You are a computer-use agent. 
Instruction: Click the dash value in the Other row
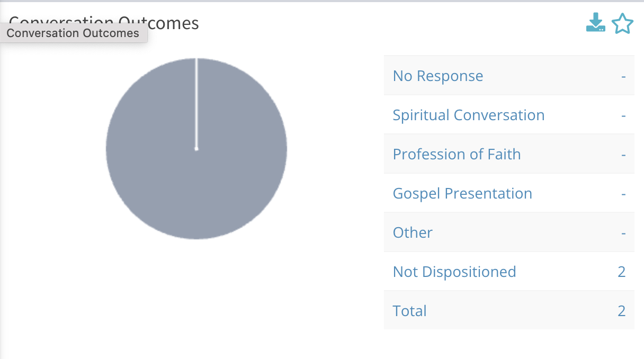[x=623, y=232]
